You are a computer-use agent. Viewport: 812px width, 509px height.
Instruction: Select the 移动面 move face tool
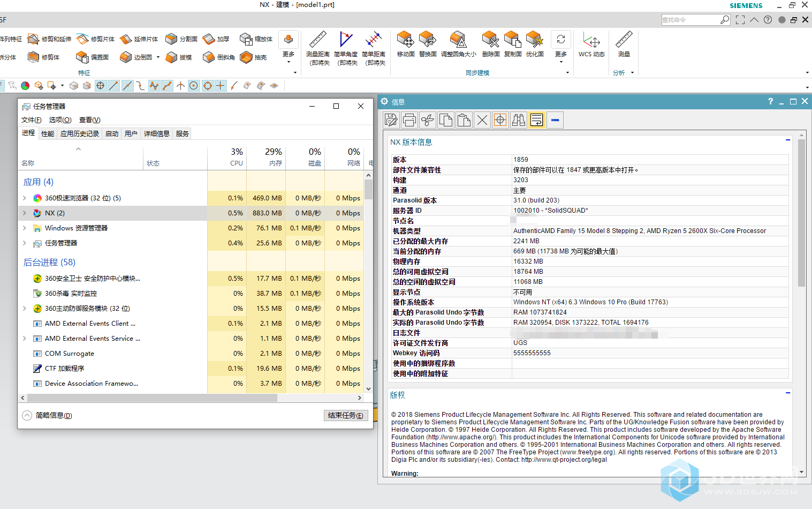point(405,44)
